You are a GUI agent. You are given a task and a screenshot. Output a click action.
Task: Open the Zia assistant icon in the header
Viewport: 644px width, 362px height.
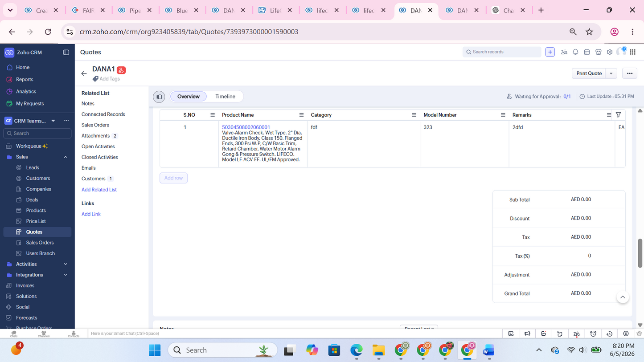tap(564, 52)
